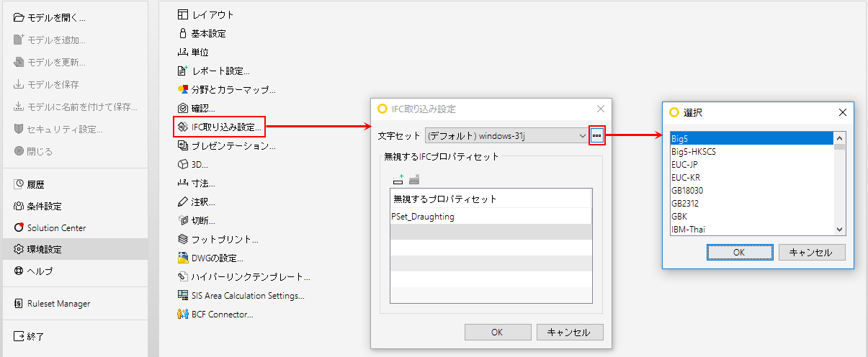868x357 pixels.
Task: Expand the 文字セット combo box
Action: [582, 135]
